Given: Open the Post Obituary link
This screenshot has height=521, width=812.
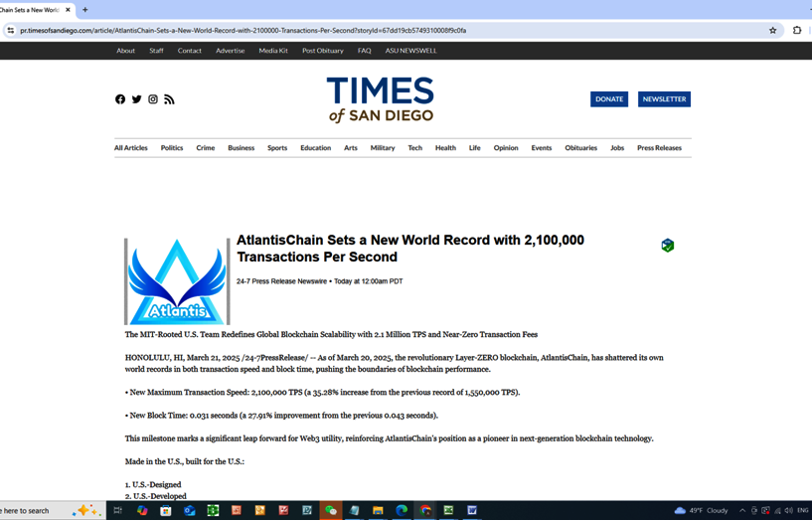Looking at the screenshot, I should 322,51.
